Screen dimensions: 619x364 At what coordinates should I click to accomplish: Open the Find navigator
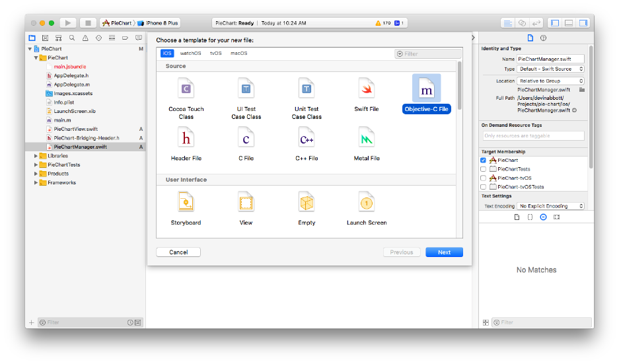(x=72, y=38)
